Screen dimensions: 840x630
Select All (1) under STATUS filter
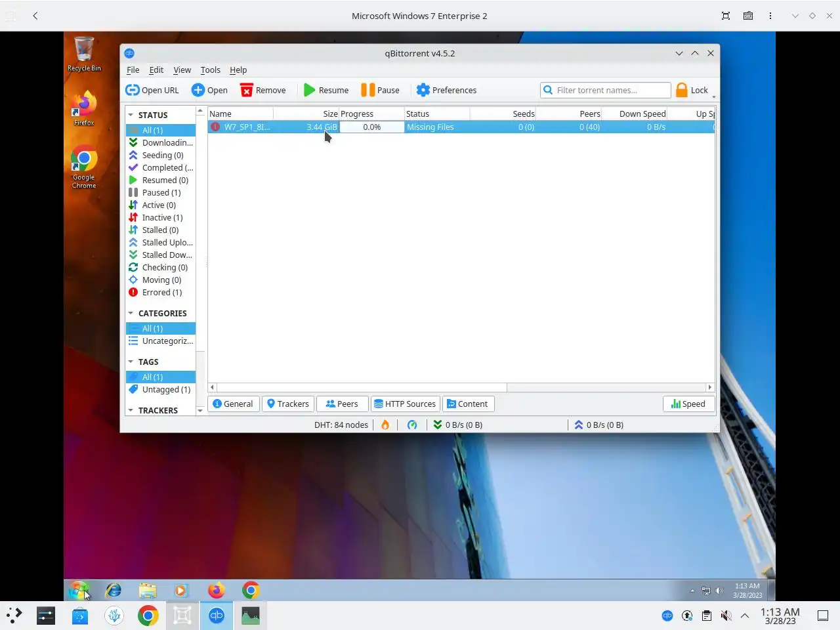click(x=161, y=130)
